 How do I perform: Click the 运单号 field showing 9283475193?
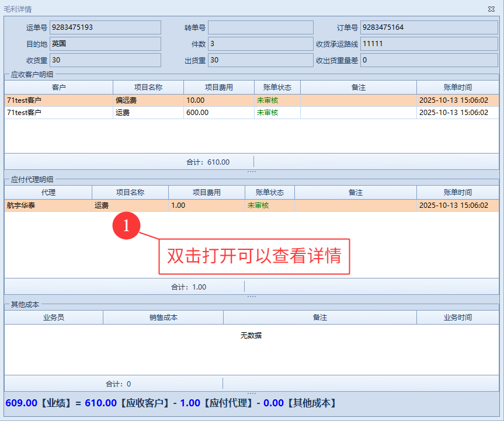click(x=105, y=27)
